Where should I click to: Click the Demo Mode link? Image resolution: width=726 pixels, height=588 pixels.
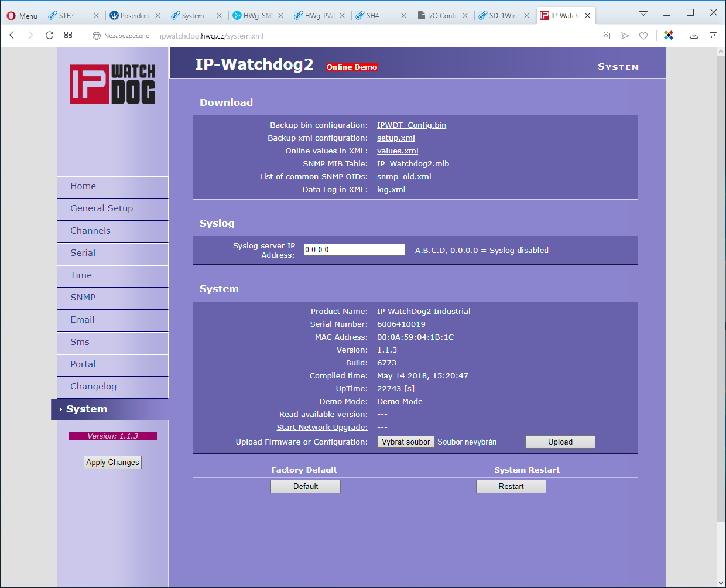[400, 402]
